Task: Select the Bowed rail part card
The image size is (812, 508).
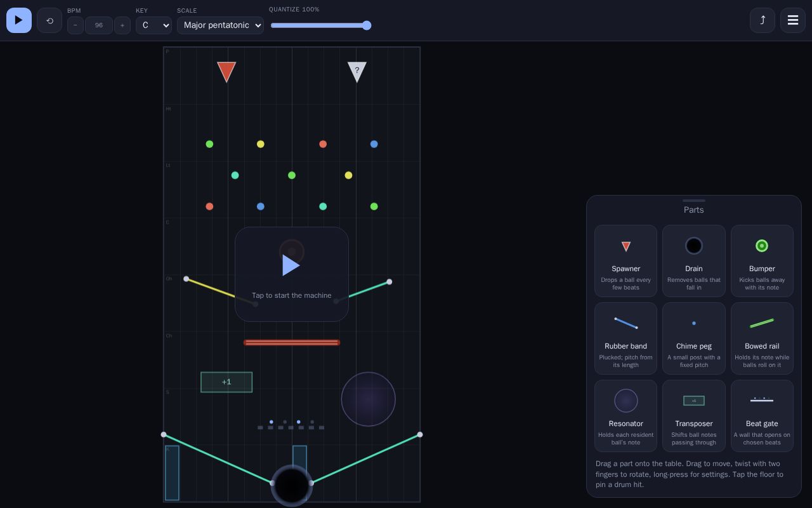Action: point(762,338)
